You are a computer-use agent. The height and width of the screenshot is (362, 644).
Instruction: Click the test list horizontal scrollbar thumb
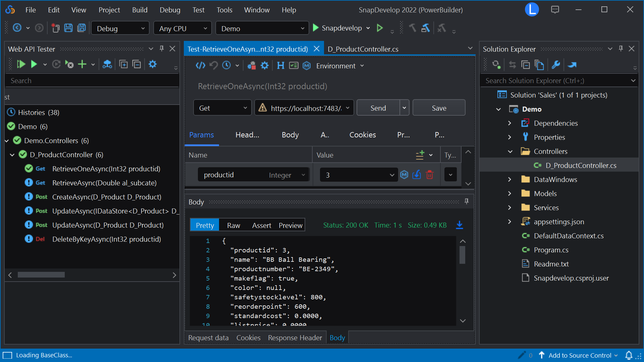pyautogui.click(x=41, y=275)
